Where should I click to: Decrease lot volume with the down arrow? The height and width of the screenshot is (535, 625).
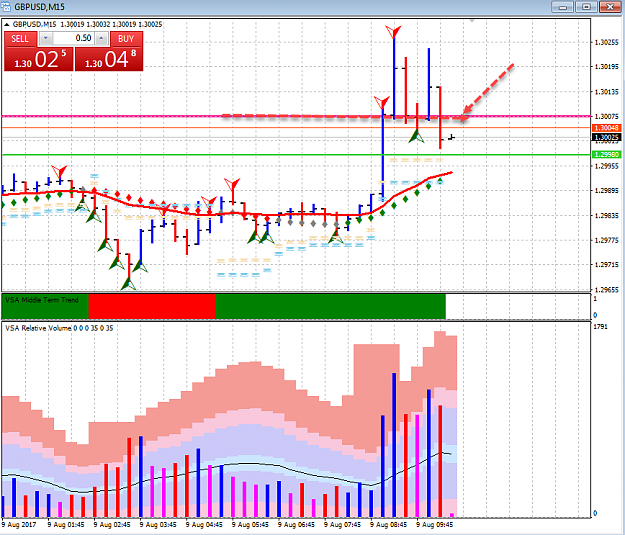click(x=45, y=39)
